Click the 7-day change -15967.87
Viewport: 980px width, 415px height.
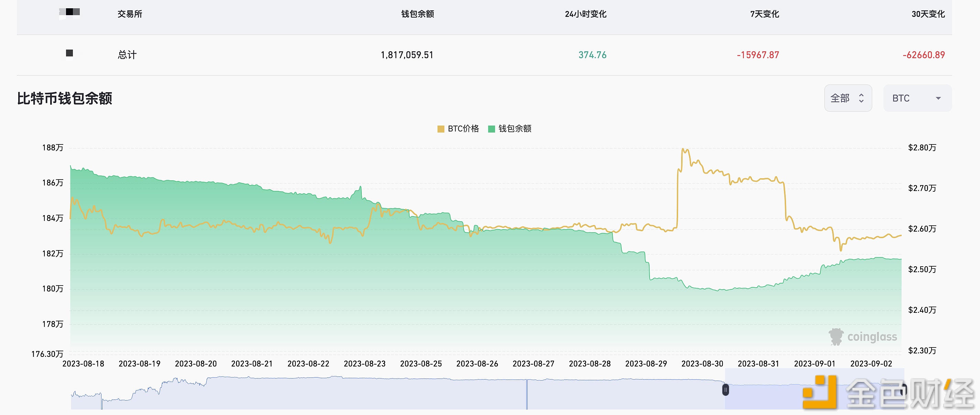(x=758, y=55)
